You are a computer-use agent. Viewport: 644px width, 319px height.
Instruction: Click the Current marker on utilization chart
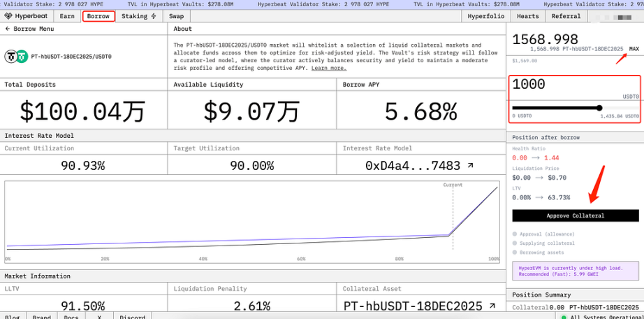pos(453,185)
